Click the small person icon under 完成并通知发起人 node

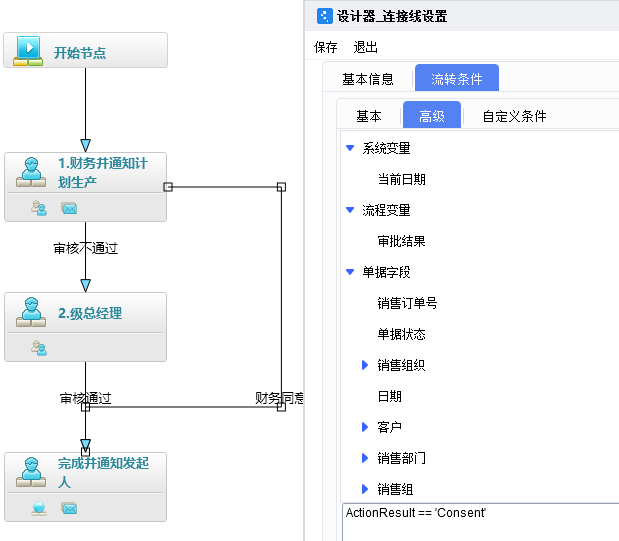pyautogui.click(x=39, y=508)
